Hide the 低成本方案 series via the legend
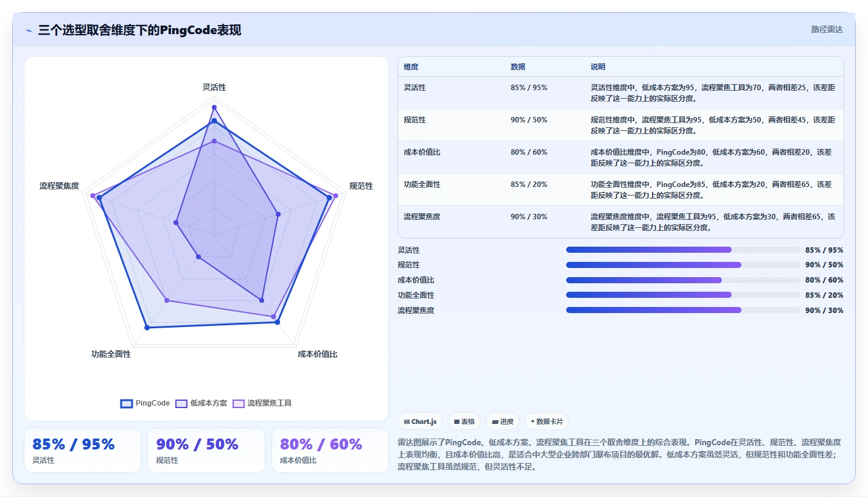 (x=201, y=403)
